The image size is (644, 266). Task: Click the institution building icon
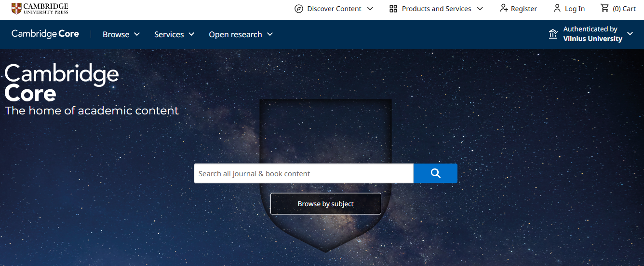pos(553,34)
